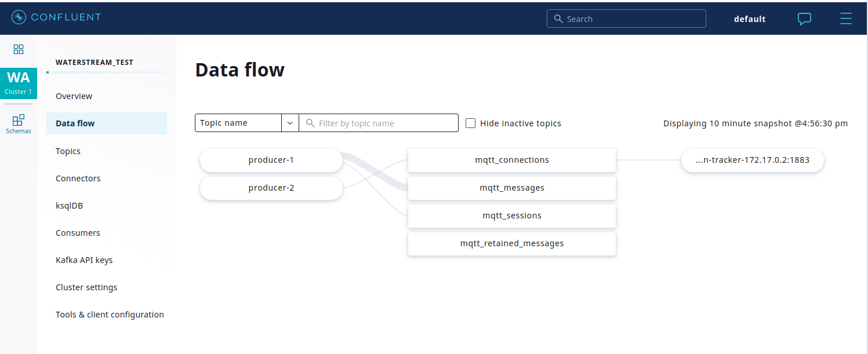Viewport: 868px width, 354px height.
Task: Select Data flow in the sidebar
Action: [x=107, y=123]
